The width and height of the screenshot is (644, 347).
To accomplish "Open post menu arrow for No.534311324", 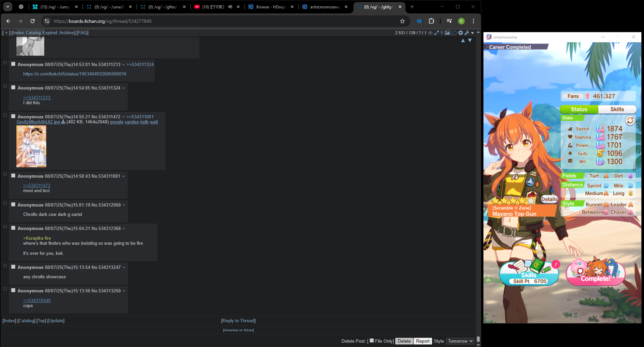I will coord(123,88).
